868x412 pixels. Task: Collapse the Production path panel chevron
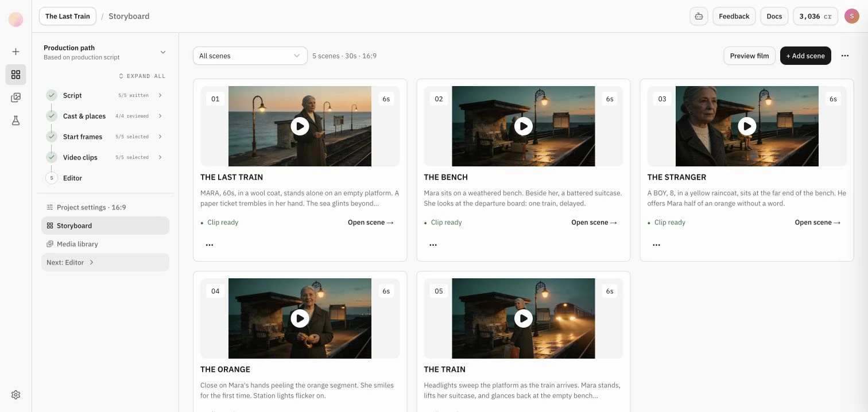163,52
